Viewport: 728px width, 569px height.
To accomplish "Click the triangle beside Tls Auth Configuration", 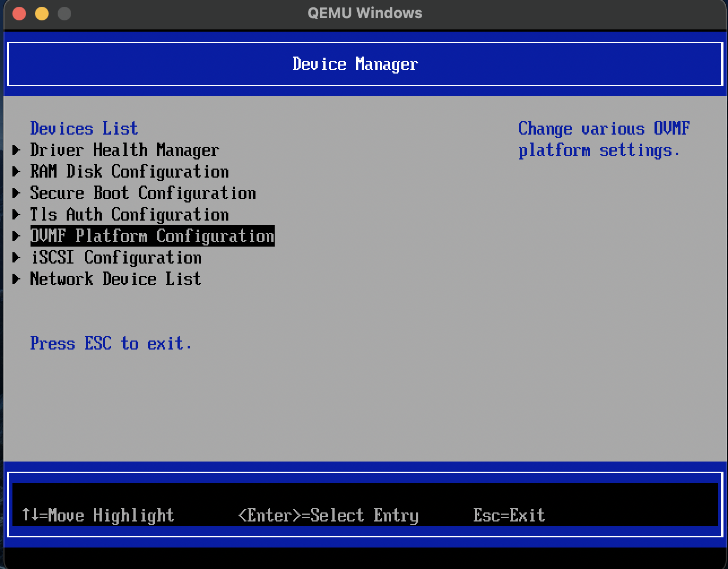I will tap(17, 214).
